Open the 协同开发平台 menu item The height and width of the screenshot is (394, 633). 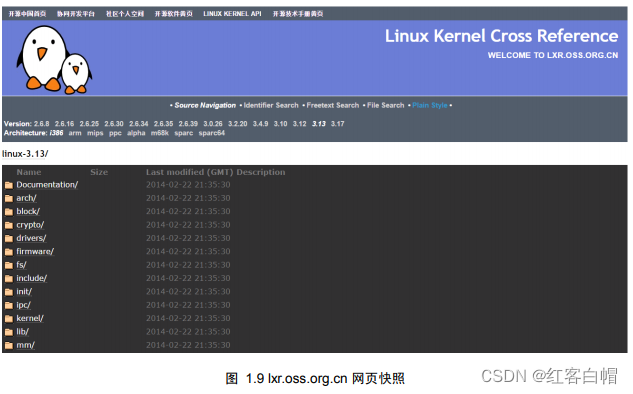click(x=76, y=14)
